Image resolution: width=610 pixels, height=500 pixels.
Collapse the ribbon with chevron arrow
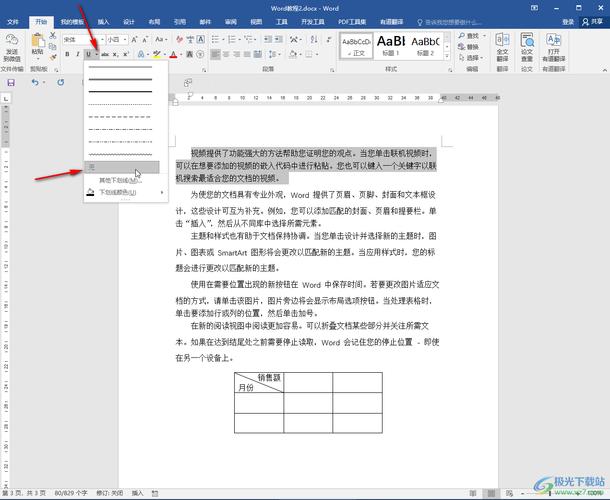pyautogui.click(x=604, y=70)
